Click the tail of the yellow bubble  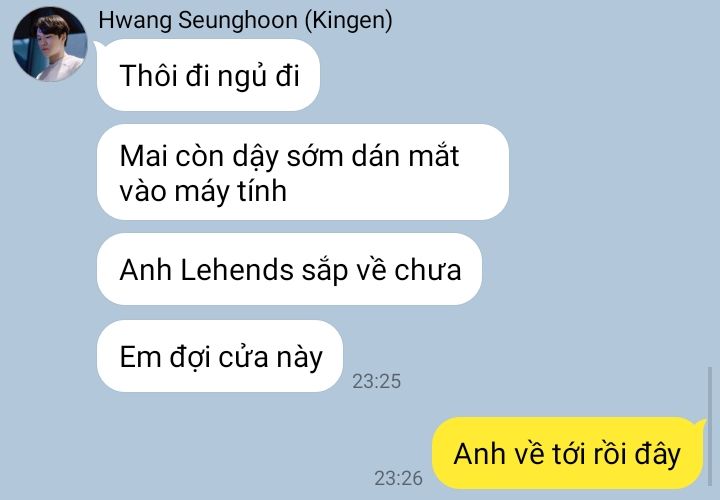click(701, 424)
